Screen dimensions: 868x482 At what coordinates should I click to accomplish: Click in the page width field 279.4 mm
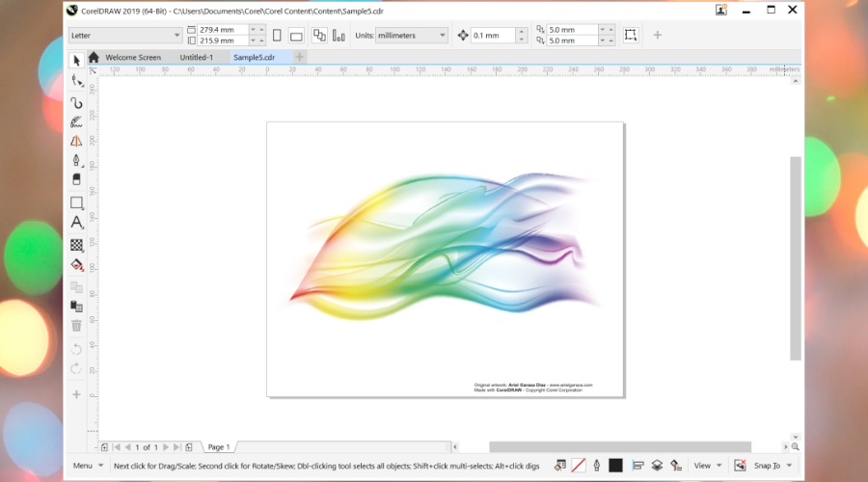[223, 29]
